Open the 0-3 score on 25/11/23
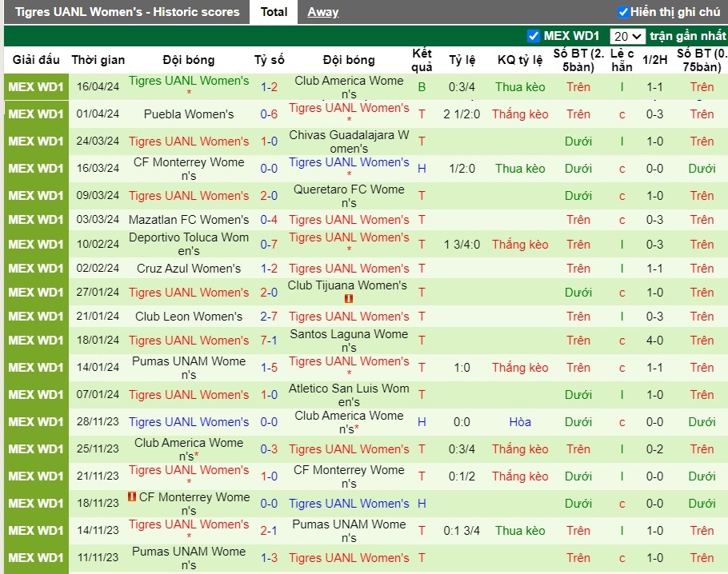Viewport: 728px width, 574px height. 269,449
